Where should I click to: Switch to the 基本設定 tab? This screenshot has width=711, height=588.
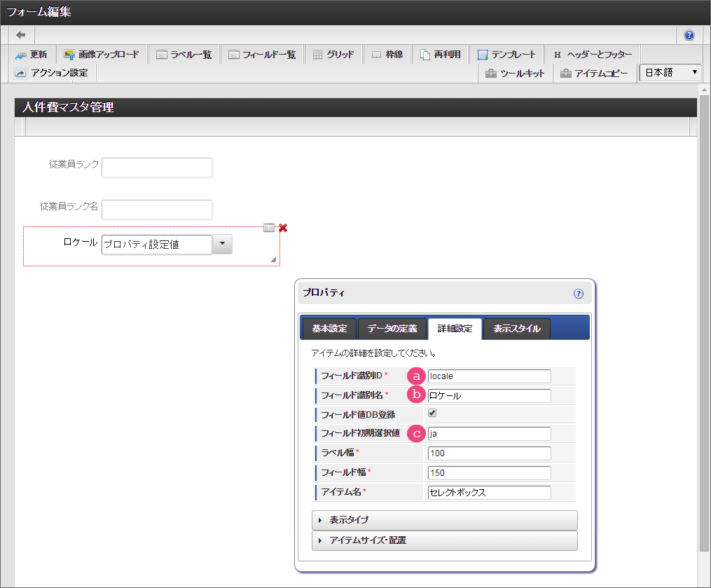[329, 329]
